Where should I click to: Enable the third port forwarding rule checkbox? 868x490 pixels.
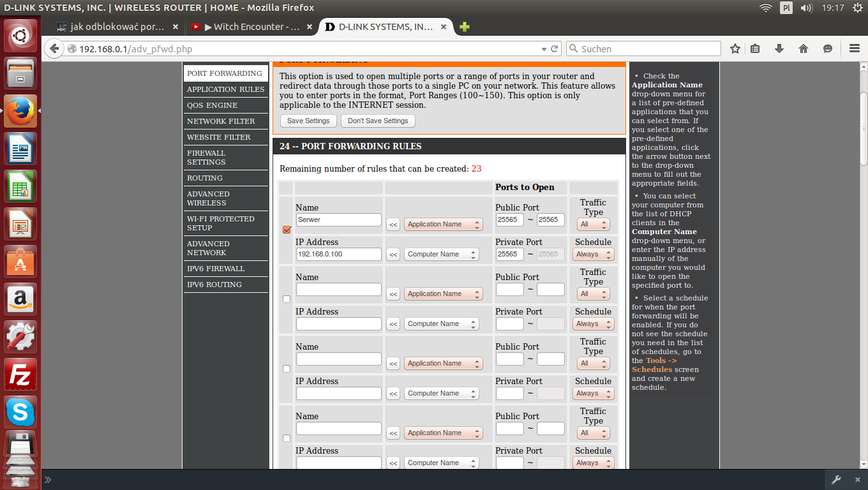(287, 369)
